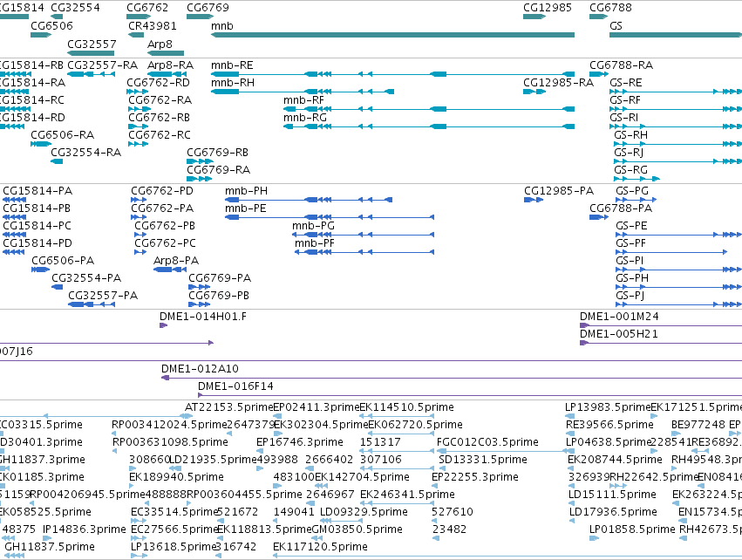Select EST FGC012C03.5prime
The width and height of the screenshot is (742, 560).
487,442
